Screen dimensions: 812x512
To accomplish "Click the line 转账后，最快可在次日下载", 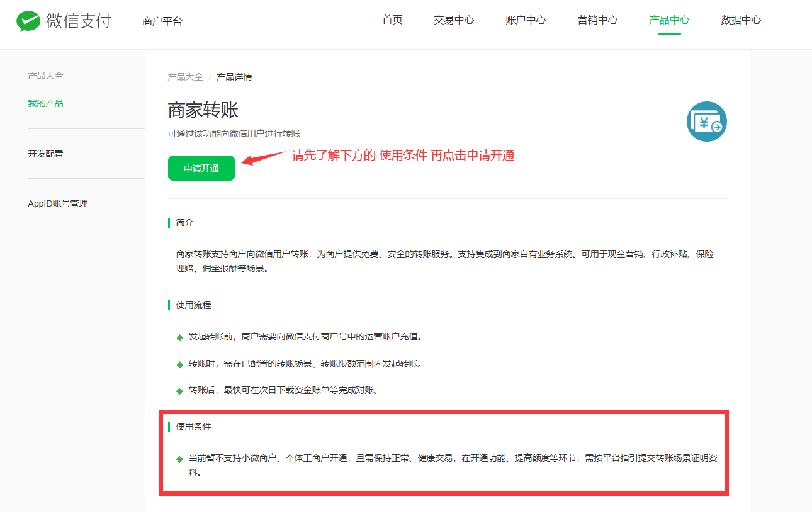I will click(x=284, y=390).
